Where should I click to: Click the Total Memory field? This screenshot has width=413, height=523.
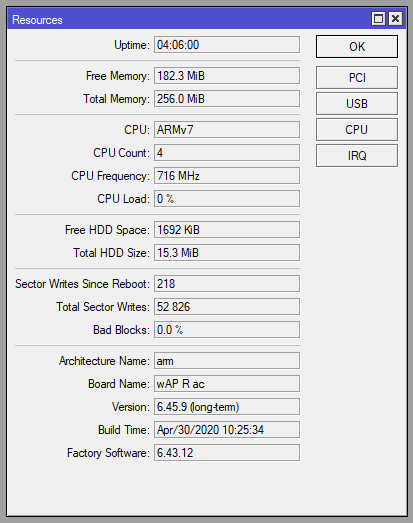227,99
